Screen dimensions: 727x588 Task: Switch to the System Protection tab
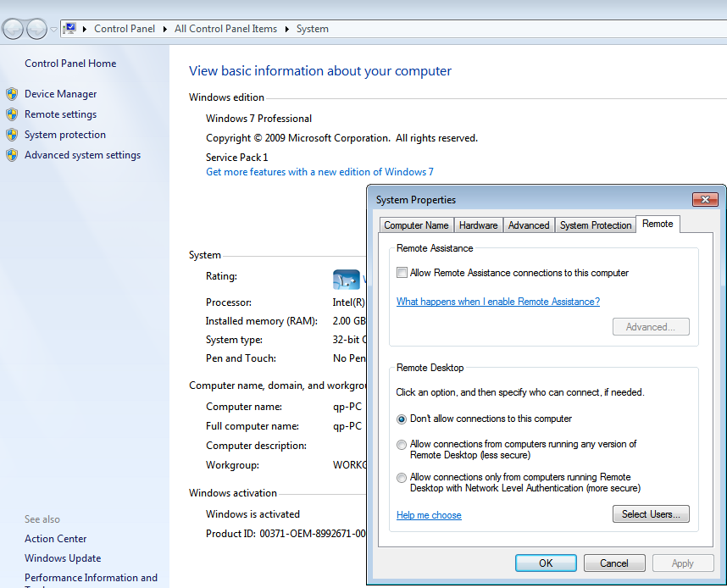point(596,225)
